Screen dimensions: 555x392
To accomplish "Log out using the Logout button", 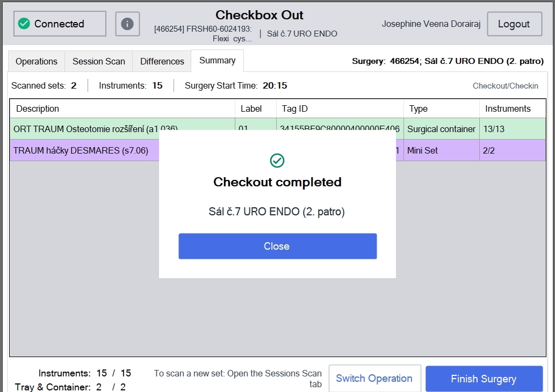I will tap(514, 24).
